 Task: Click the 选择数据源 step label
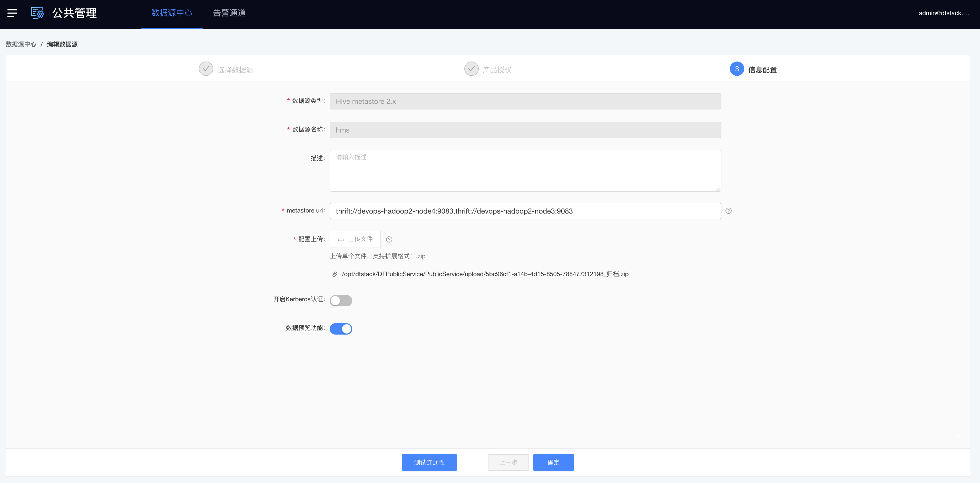click(x=235, y=69)
